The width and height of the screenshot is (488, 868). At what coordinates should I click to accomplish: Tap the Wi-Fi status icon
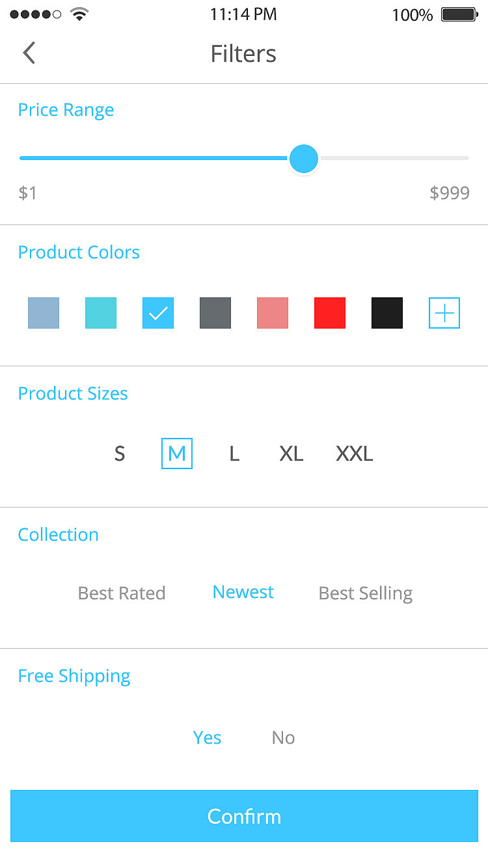pos(79,14)
